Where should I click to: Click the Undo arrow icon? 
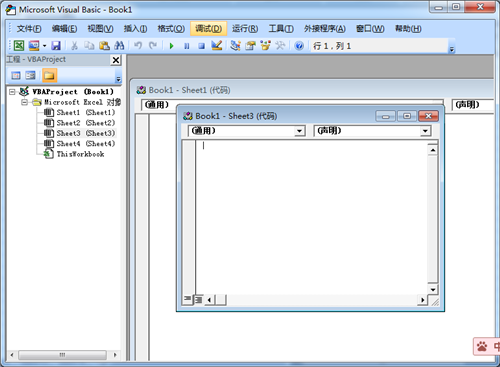(x=138, y=45)
